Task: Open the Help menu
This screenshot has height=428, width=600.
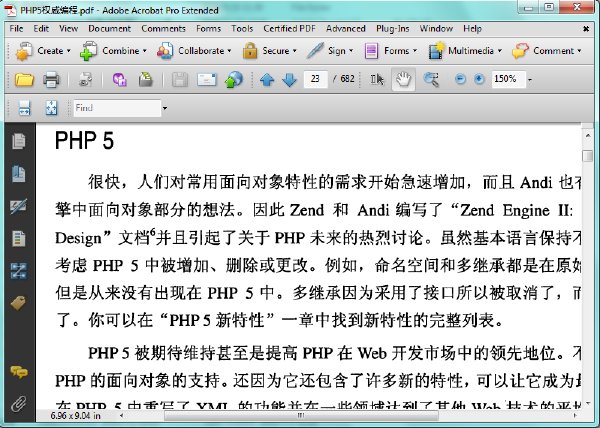Action: point(472,29)
